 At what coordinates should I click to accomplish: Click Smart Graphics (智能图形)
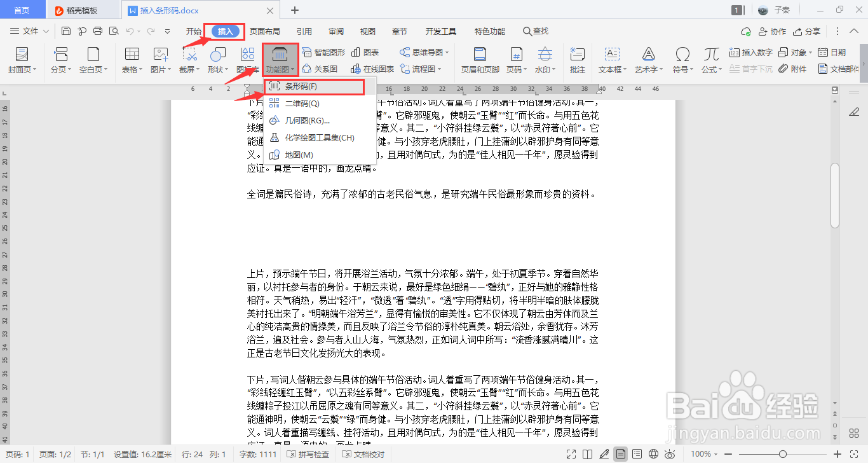click(x=323, y=52)
